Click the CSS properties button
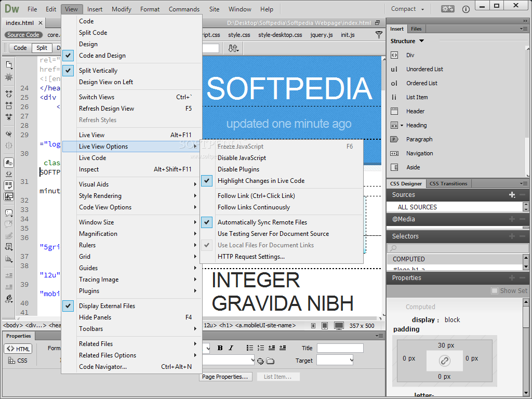The image size is (532, 399). pyautogui.click(x=18, y=361)
